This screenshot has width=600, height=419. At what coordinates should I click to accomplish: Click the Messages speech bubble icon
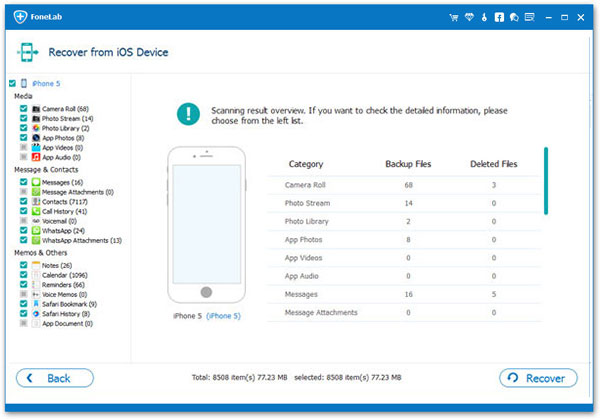[x=36, y=182]
